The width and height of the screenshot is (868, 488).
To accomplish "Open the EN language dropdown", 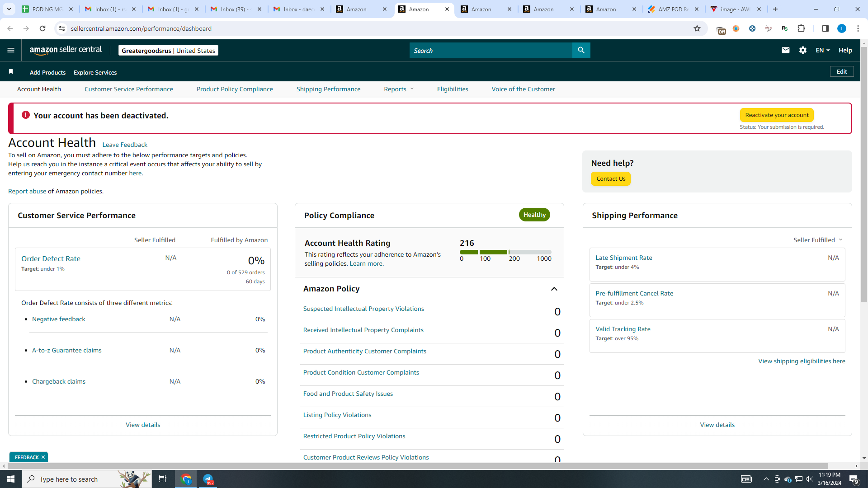I will point(823,50).
